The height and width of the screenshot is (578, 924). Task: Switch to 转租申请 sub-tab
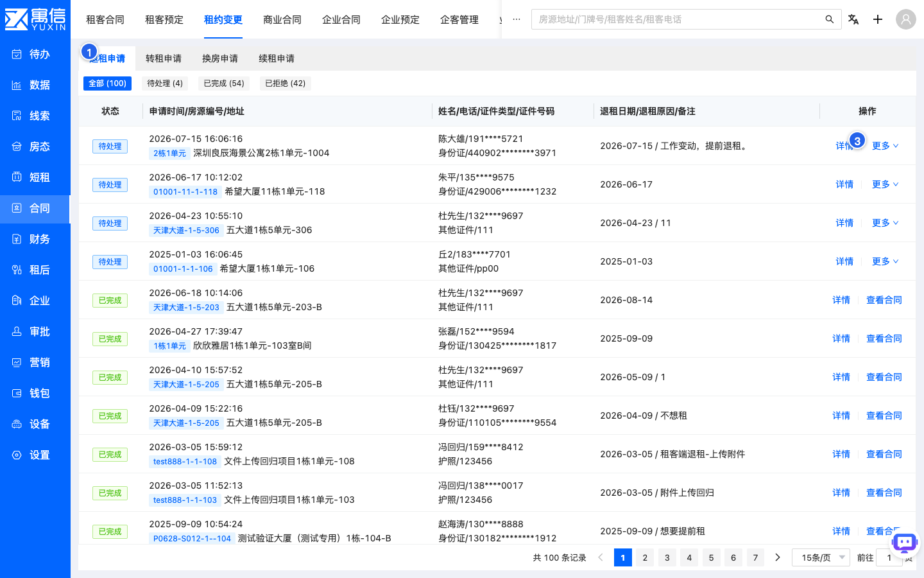pos(164,58)
